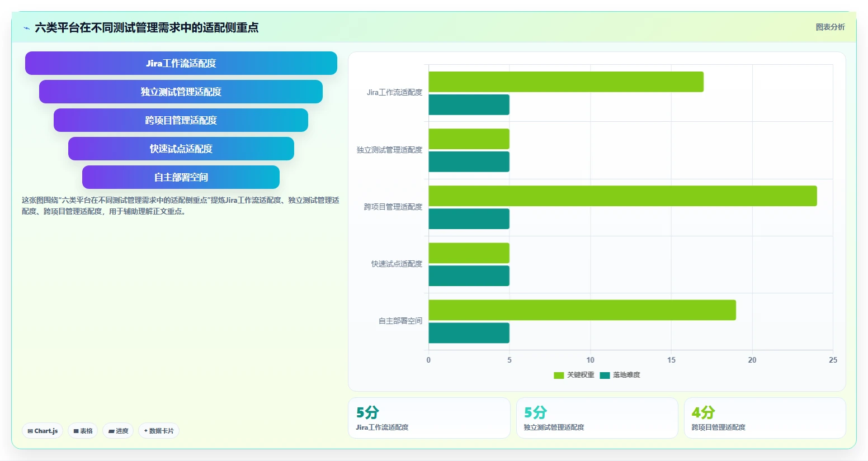This screenshot has width=868, height=461.
Task: Click the Chart.js tag chip
Action: 43,431
